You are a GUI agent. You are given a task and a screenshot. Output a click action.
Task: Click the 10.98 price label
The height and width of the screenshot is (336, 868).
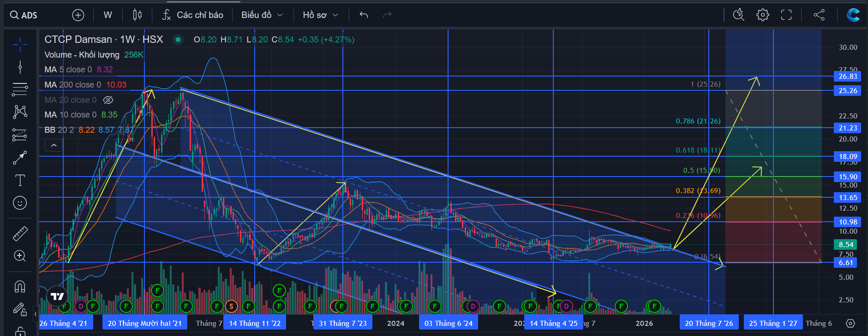coord(848,222)
